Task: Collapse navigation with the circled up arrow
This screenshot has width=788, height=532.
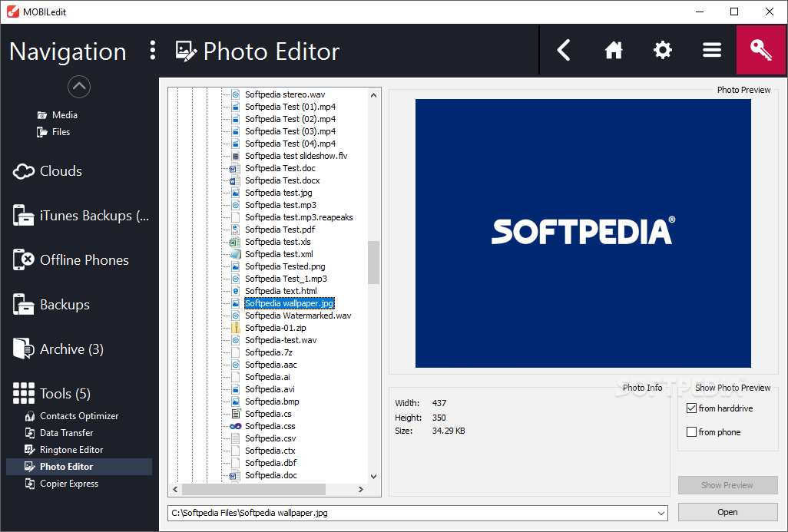Action: 79,87
